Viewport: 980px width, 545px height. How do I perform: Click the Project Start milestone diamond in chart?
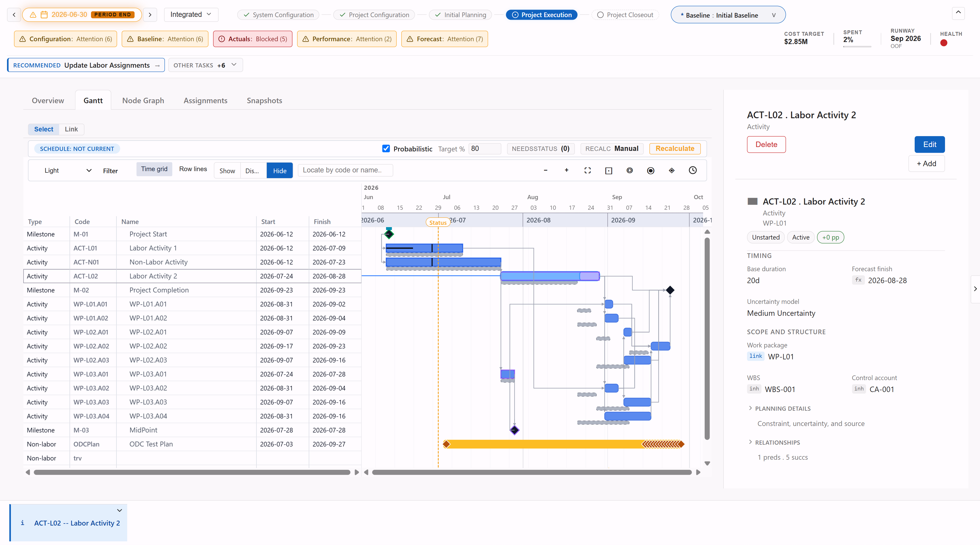pos(389,234)
